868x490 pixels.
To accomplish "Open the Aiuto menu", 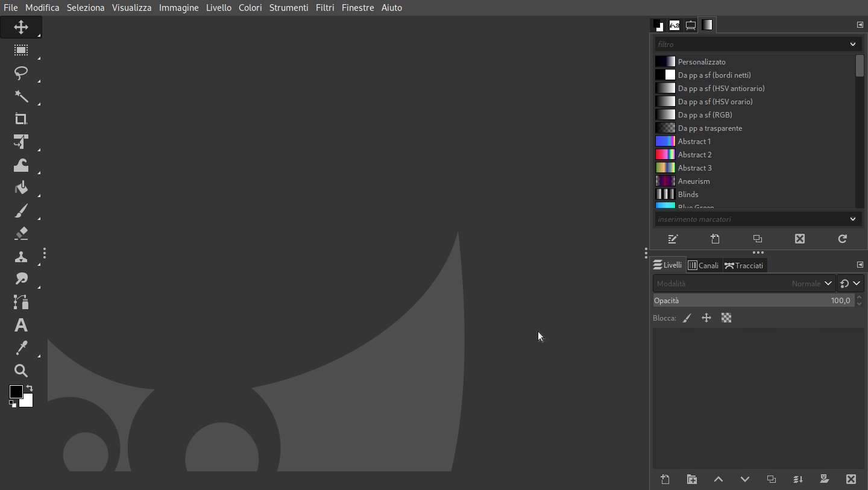I will [x=392, y=8].
